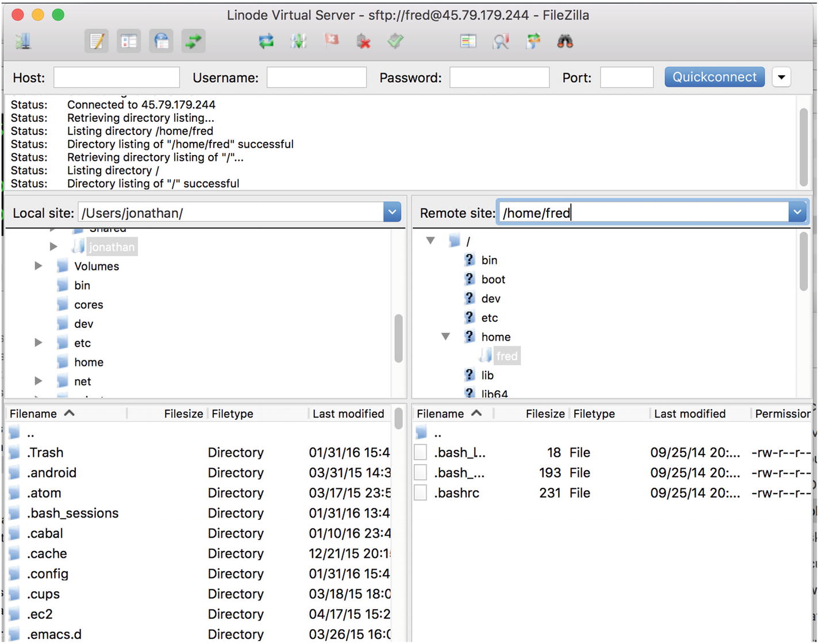Screen dimensions: 819x644
Task: Focus the Username input field
Action: 317,78
